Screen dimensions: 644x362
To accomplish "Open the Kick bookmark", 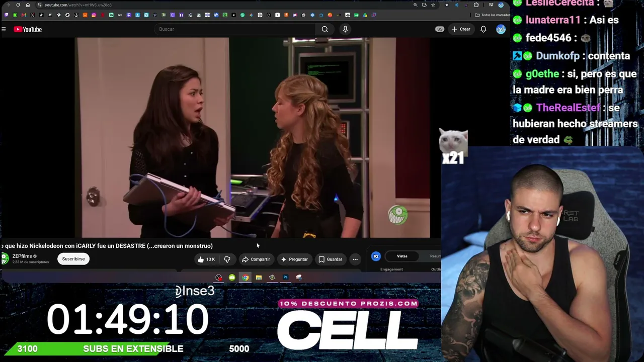I will click(15, 15).
